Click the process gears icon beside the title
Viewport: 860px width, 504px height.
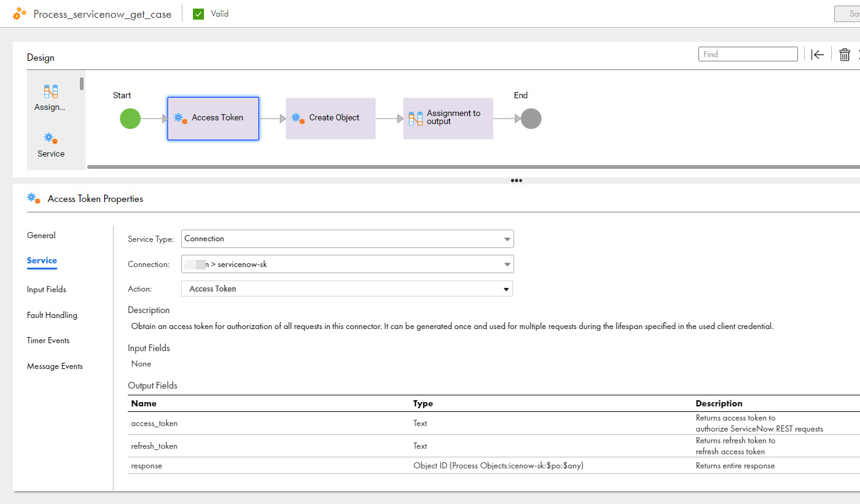(x=20, y=14)
